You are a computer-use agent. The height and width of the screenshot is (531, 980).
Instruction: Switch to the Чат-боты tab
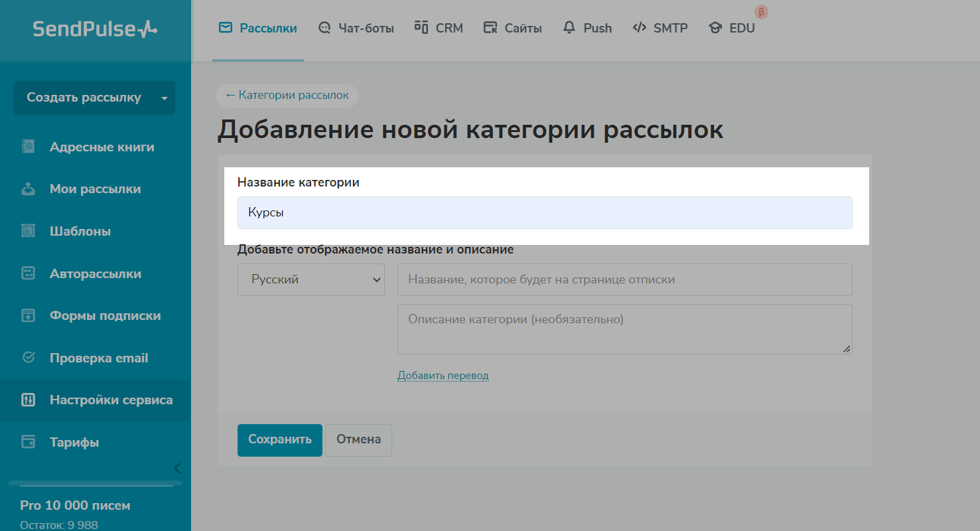356,28
